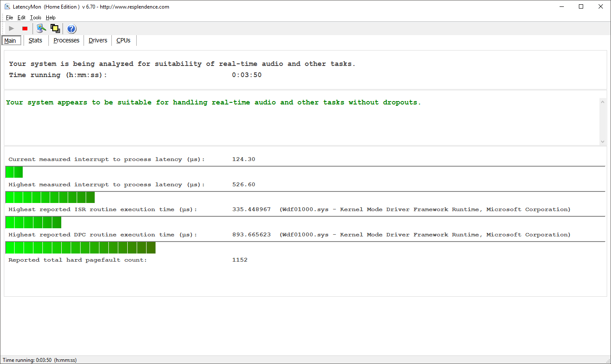Switch to the Processes tab
The image size is (611, 364).
(66, 40)
